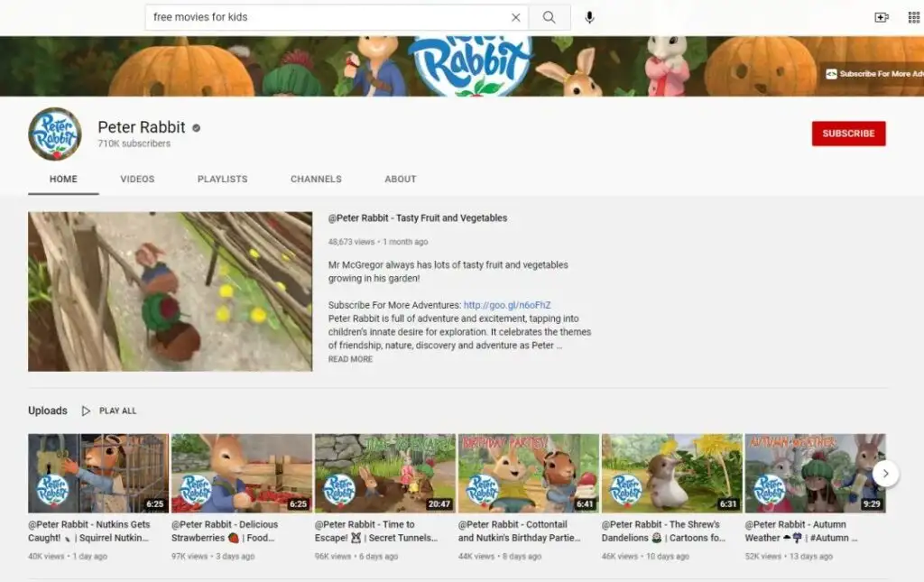Click 97K views 3 days ago text

click(x=213, y=556)
